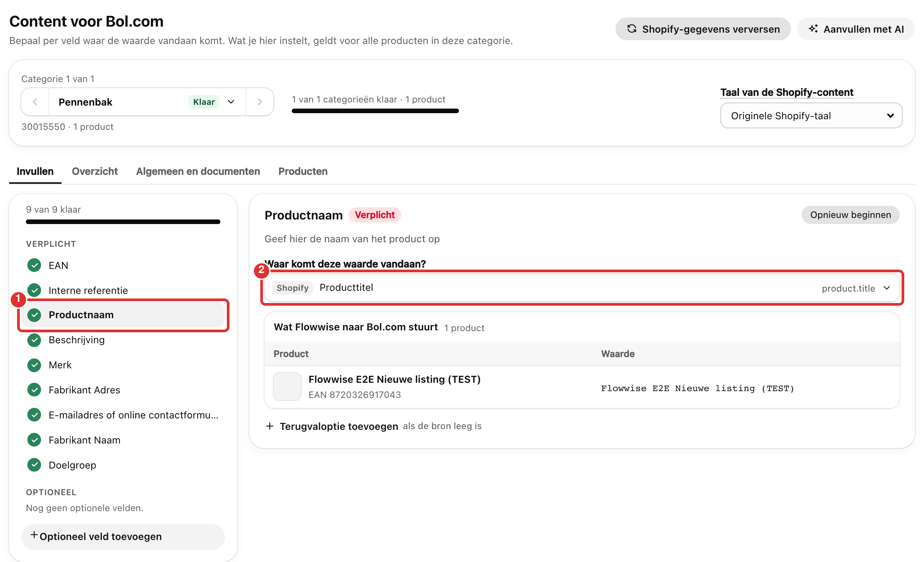Go to previous category with left arrow

[35, 102]
